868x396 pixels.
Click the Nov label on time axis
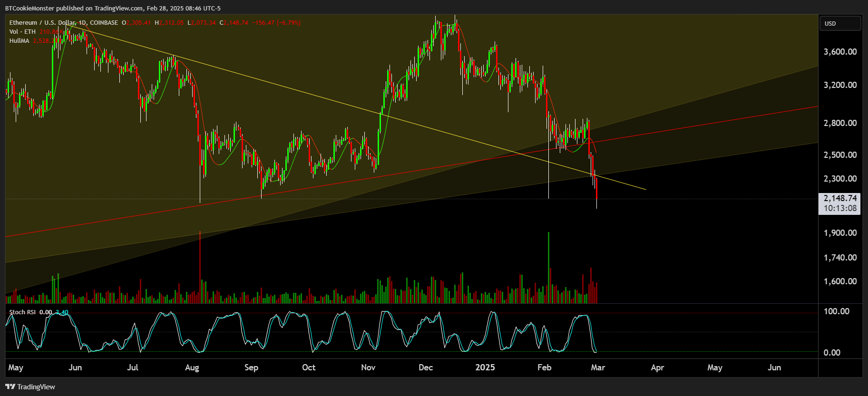point(368,367)
